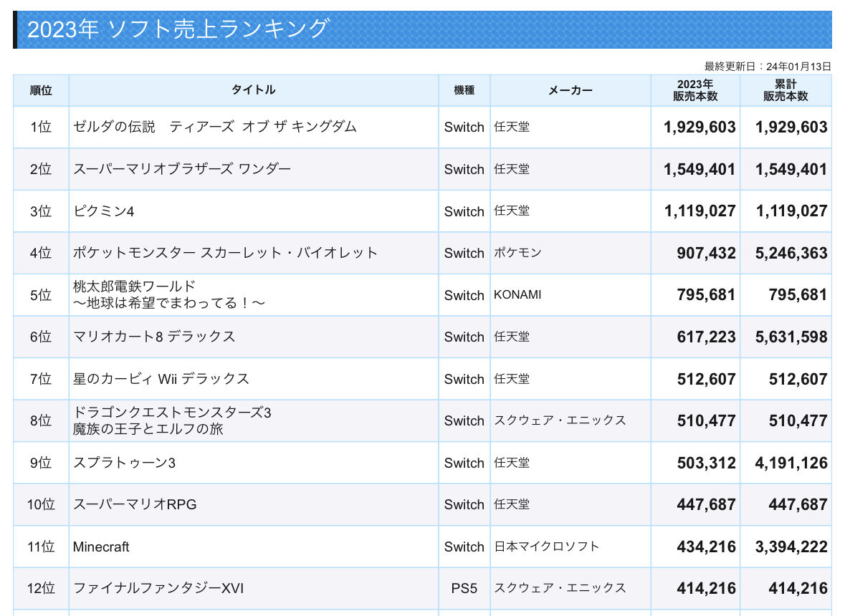Select title ピクミン4
845x616 pixels.
[103, 211]
